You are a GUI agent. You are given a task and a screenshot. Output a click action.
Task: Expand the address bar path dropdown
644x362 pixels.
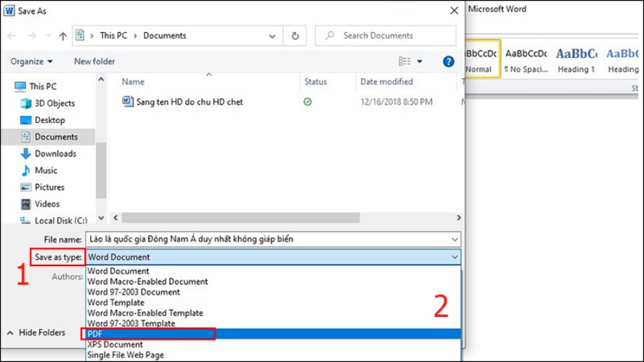click(x=273, y=36)
